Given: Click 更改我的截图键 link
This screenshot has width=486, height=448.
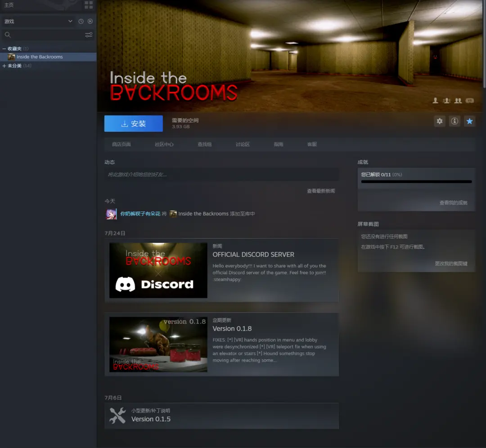Looking at the screenshot, I should [x=451, y=263].
